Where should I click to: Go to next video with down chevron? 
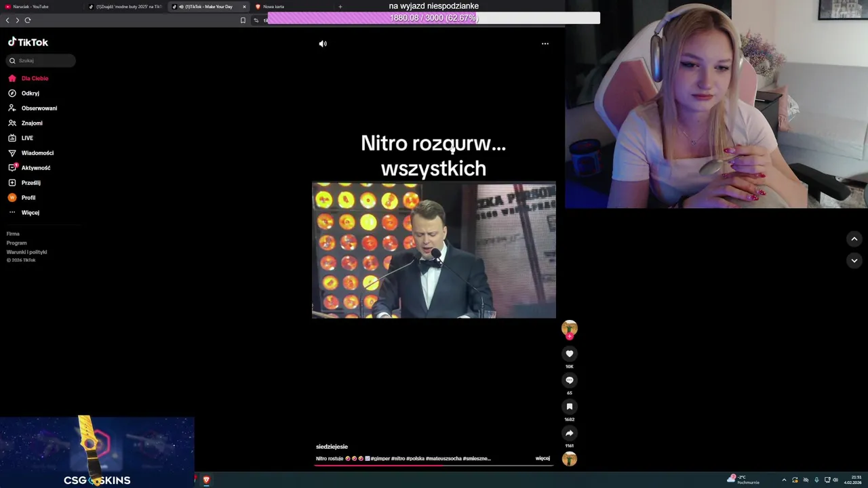854,260
